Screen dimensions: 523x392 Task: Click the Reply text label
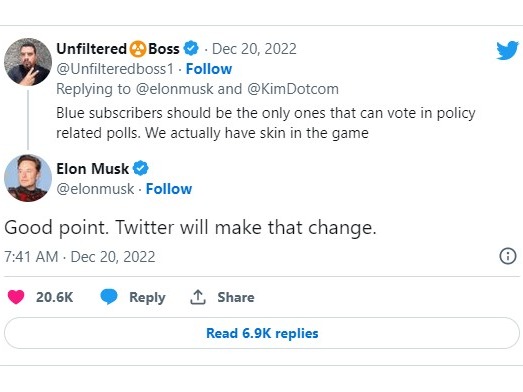pyautogui.click(x=147, y=297)
